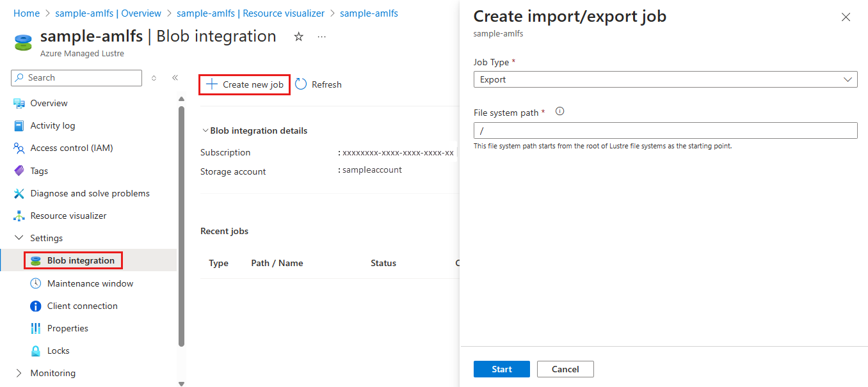Click the Cancel button
868x387 pixels.
click(x=565, y=369)
